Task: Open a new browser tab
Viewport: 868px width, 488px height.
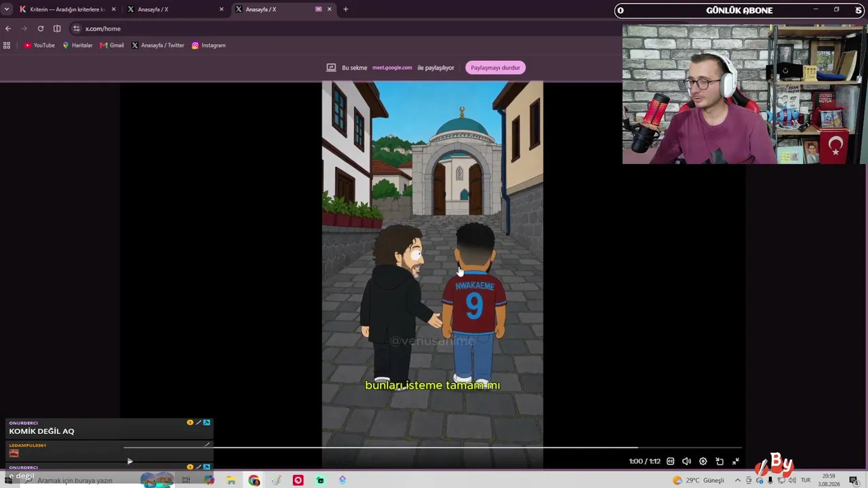Action: [345, 9]
